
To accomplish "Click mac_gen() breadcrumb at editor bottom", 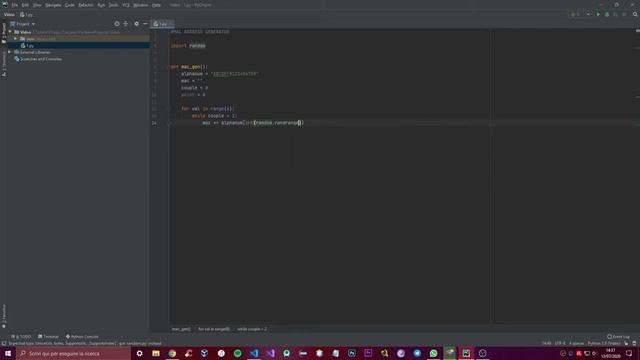I will click(181, 329).
